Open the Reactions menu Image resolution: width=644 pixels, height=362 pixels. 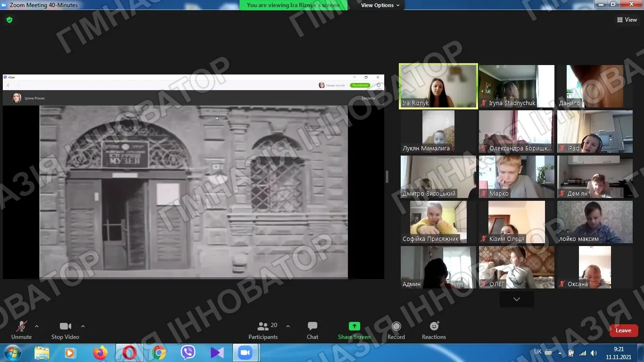point(434,330)
